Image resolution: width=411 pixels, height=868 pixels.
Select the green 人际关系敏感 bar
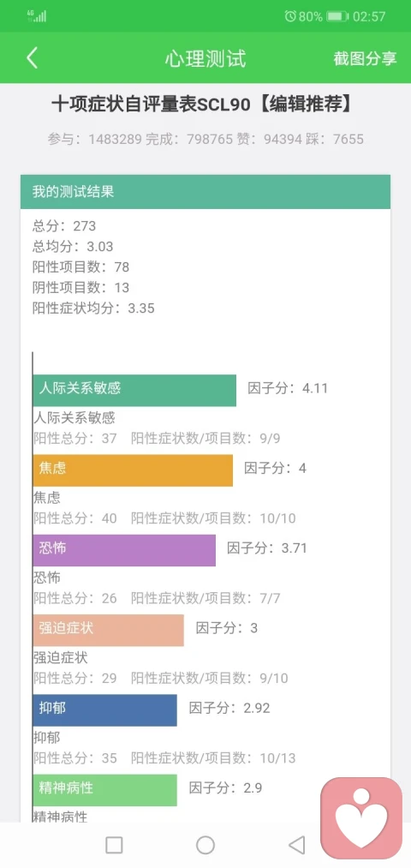point(134,390)
